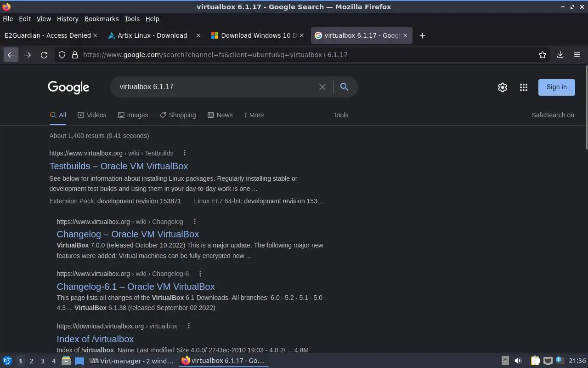Switch to the E2Guardian - Access Denied tab
Viewport: 588px width, 368px height.
point(47,35)
